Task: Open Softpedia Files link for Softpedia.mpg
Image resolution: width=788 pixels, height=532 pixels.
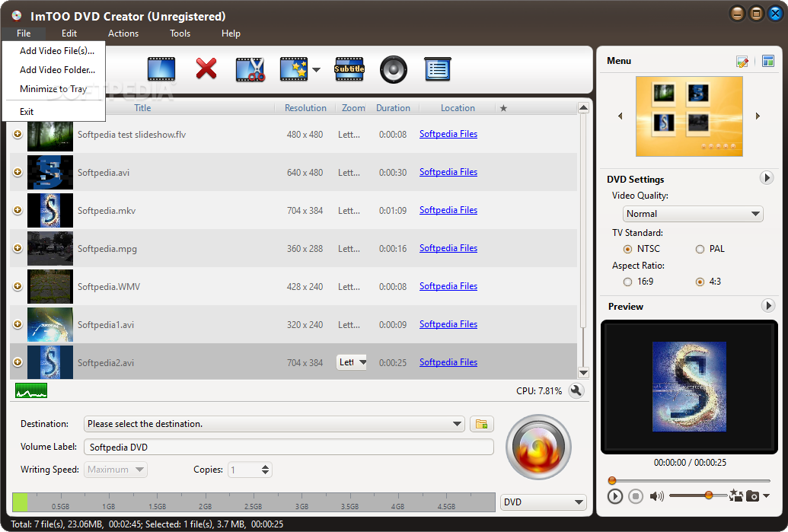Action: coord(448,248)
